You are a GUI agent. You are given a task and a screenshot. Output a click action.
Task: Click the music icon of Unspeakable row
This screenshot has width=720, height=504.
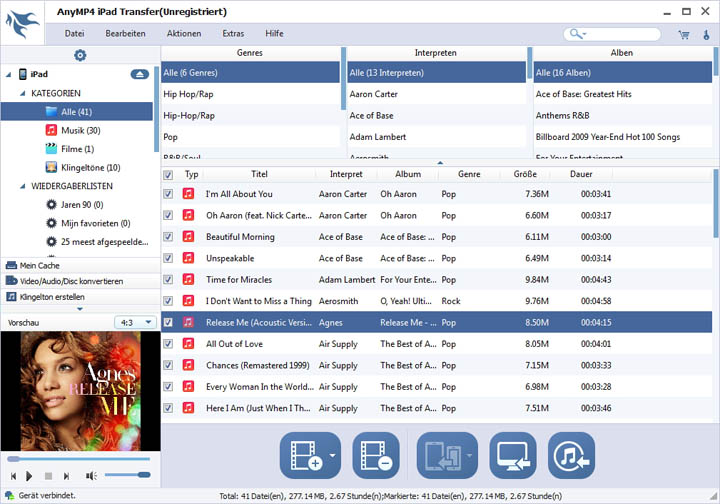188,258
